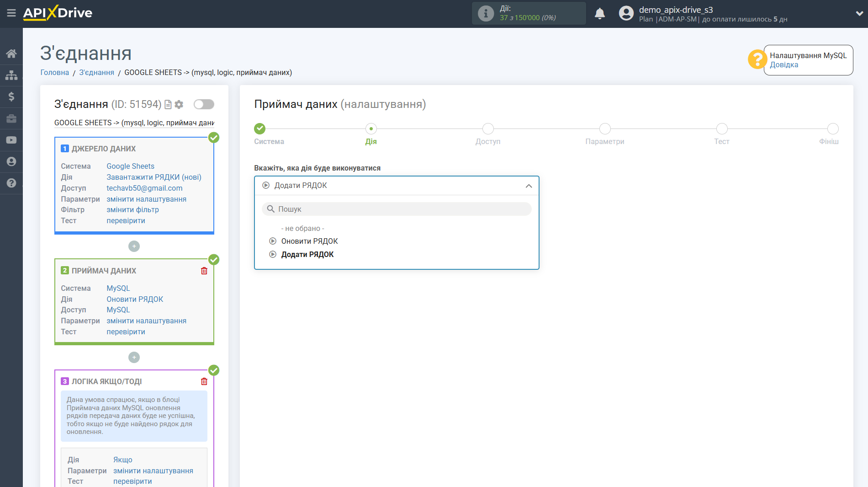Click the actions info icon
Image resolution: width=868 pixels, height=487 pixels.
486,13
